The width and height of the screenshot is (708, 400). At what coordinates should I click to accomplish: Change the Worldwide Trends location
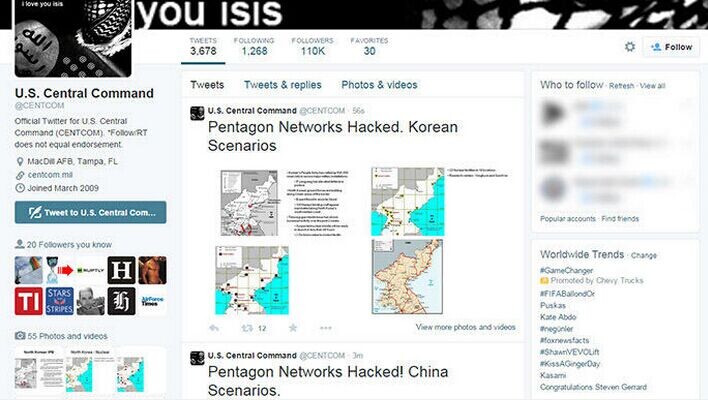[643, 256]
